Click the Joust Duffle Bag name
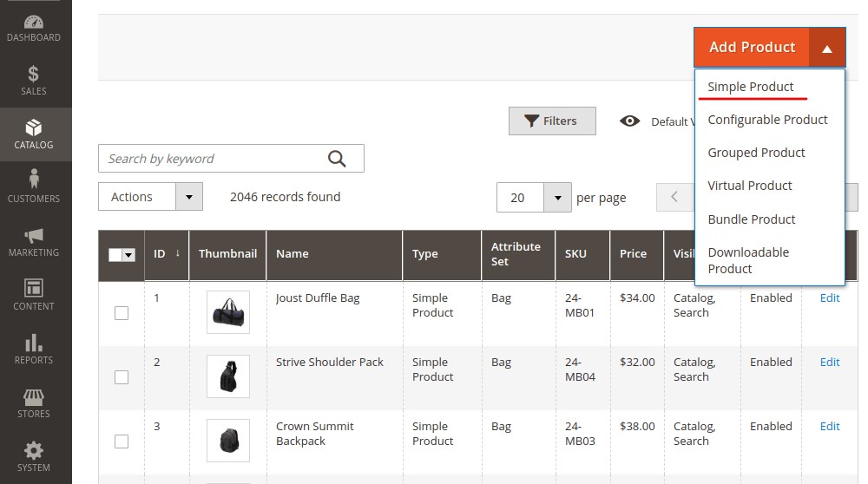 pyautogui.click(x=318, y=298)
